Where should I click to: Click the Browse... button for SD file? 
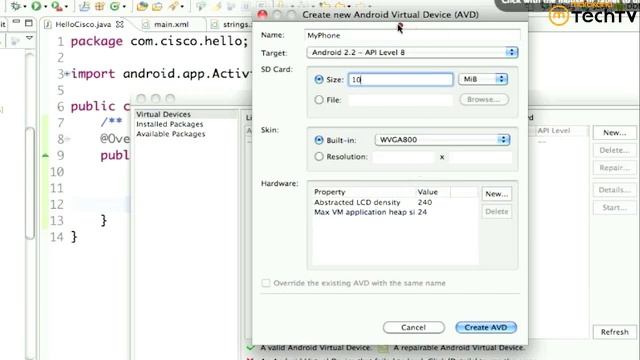(x=484, y=99)
